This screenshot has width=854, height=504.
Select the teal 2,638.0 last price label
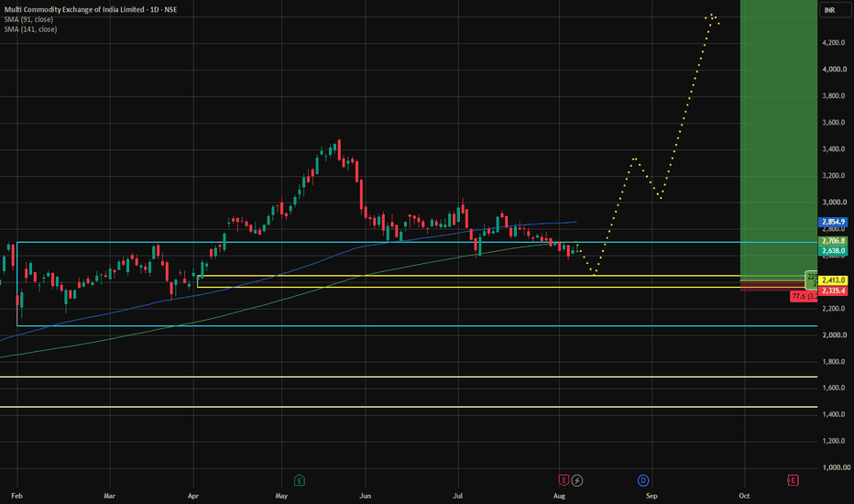pyautogui.click(x=833, y=251)
